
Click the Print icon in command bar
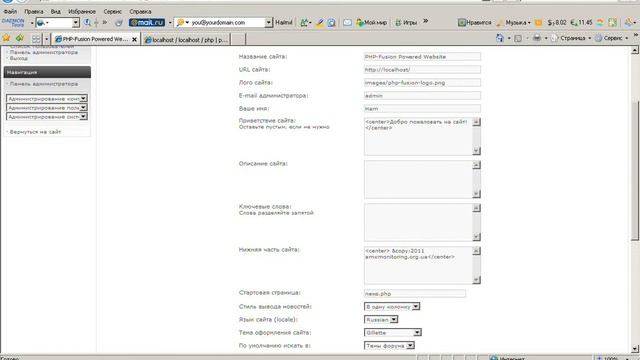coord(537,38)
